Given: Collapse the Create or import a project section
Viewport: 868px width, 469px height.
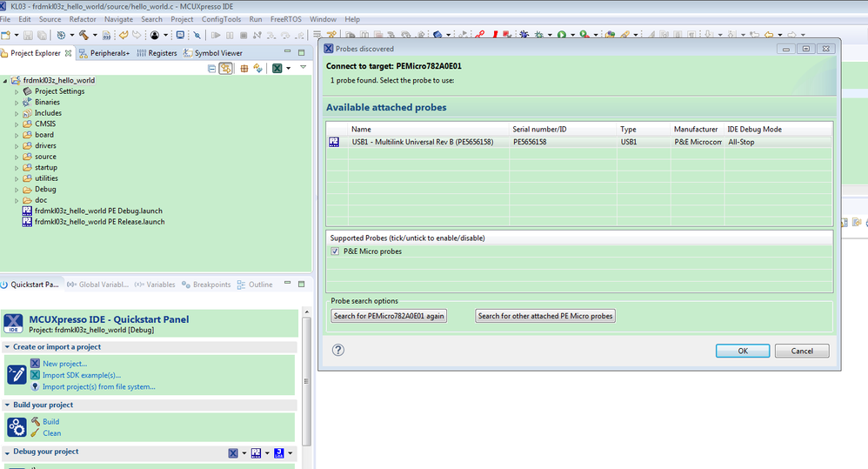Looking at the screenshot, I should (x=7, y=347).
